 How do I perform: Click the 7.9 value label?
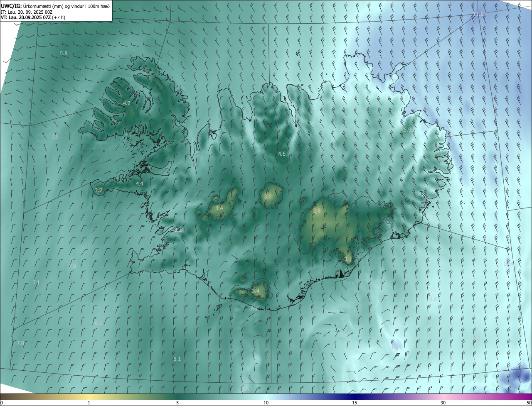[72, 266]
